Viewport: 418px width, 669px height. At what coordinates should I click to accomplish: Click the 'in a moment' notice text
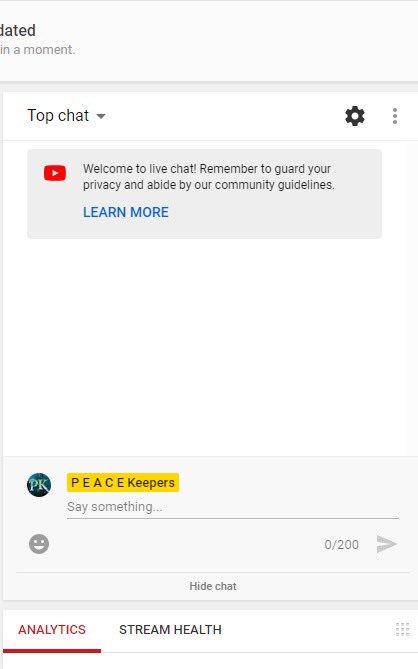[x=38, y=50]
